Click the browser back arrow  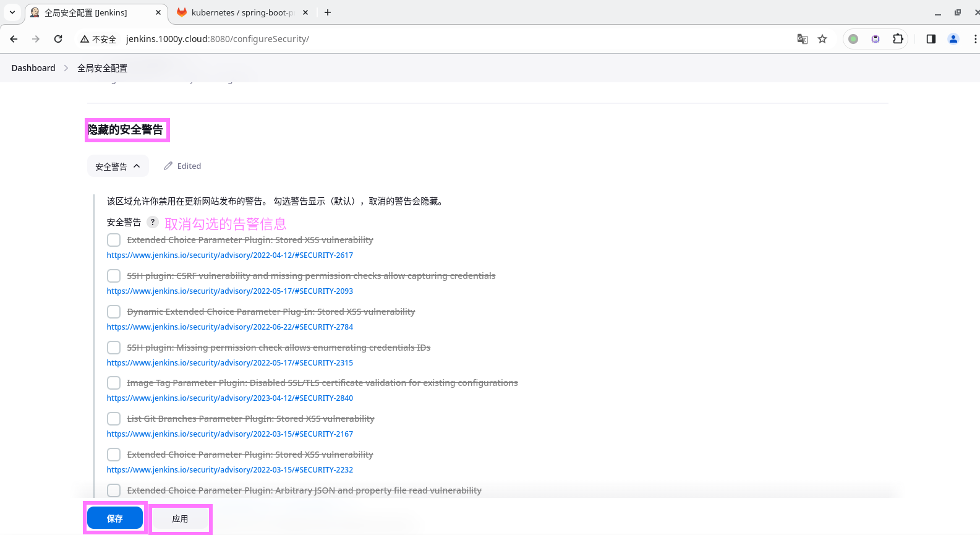click(14, 39)
